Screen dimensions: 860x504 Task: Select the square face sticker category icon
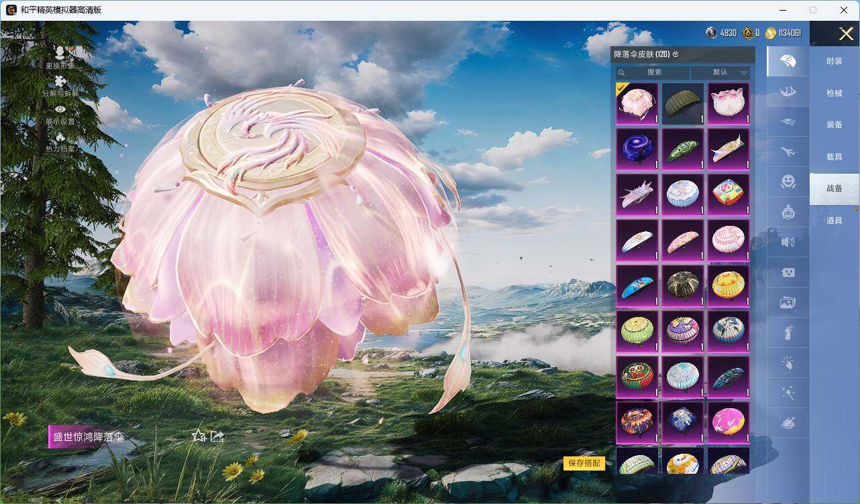point(788,272)
